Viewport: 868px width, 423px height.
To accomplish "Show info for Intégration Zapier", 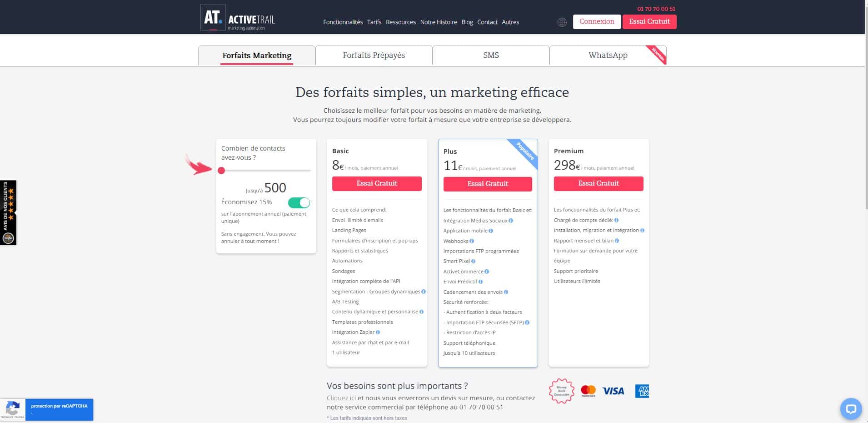I will point(378,332).
